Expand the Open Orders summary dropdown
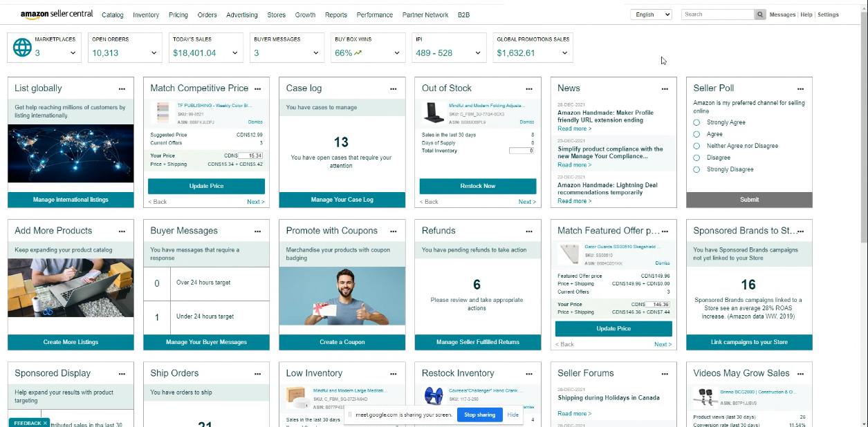The image size is (868, 427). [154, 53]
